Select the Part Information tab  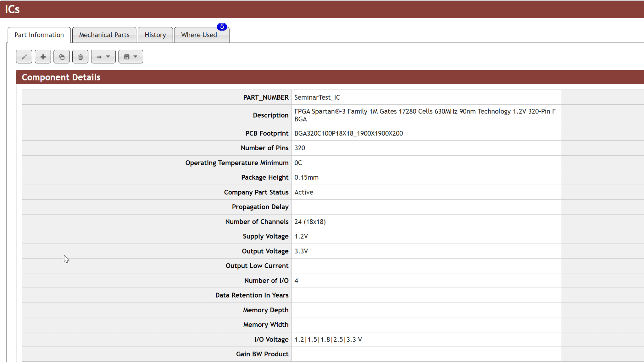click(39, 35)
